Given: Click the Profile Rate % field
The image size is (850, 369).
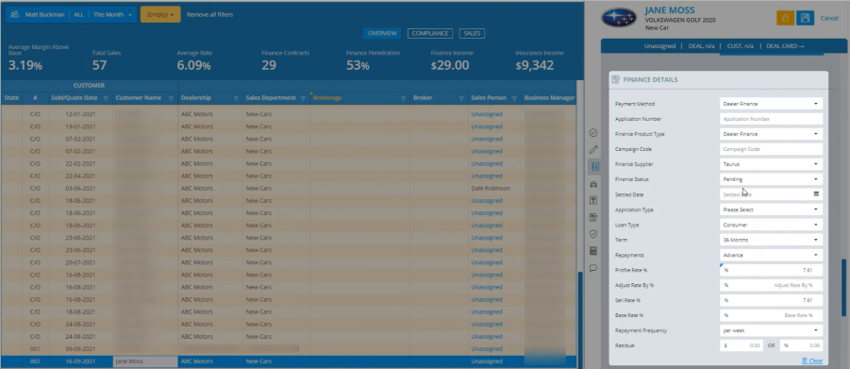Looking at the screenshot, I should coord(771,270).
